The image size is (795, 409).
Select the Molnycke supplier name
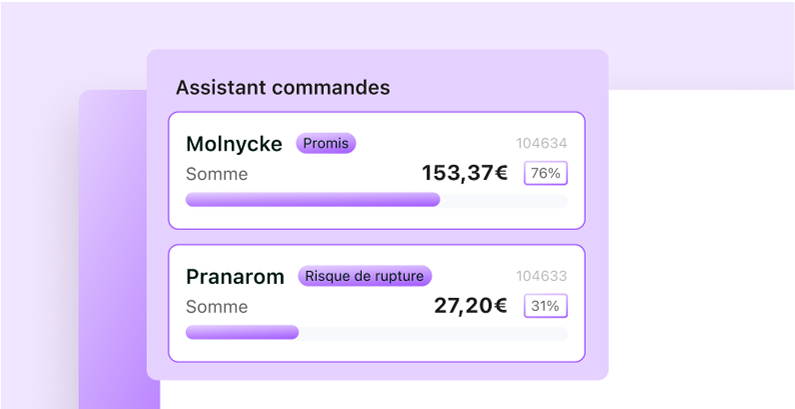234,144
